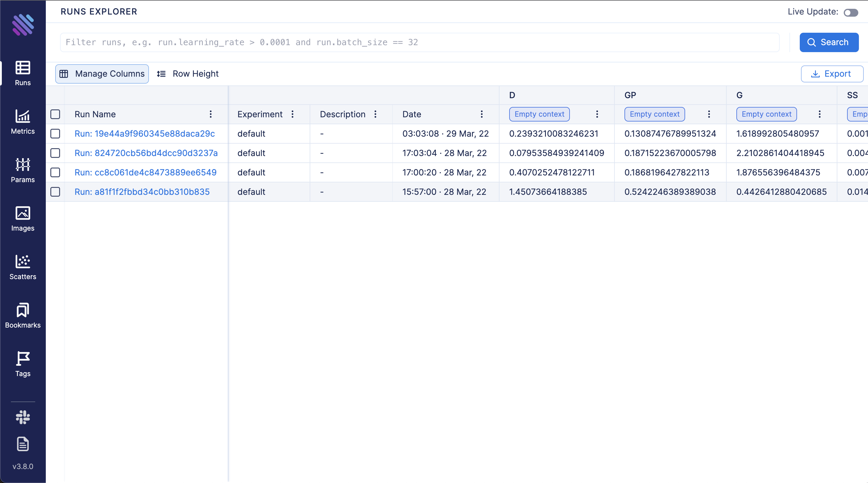Open G metric column options menu

click(x=820, y=114)
